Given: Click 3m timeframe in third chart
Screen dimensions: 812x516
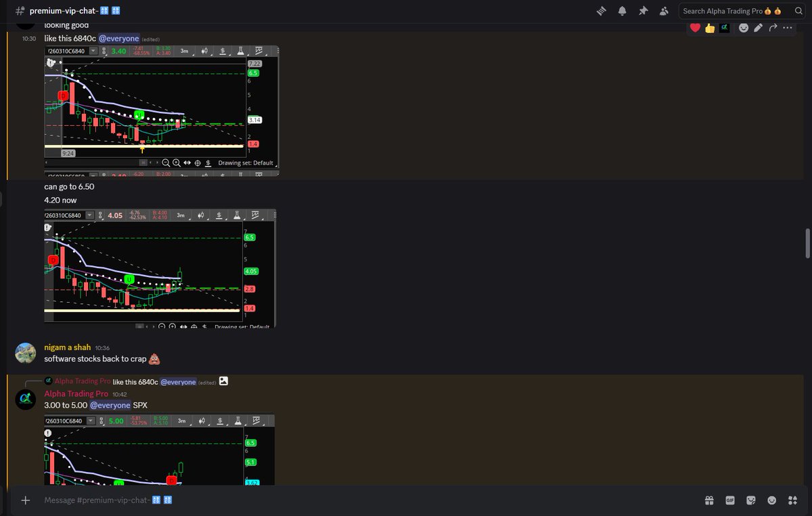Looking at the screenshot, I should [181, 421].
